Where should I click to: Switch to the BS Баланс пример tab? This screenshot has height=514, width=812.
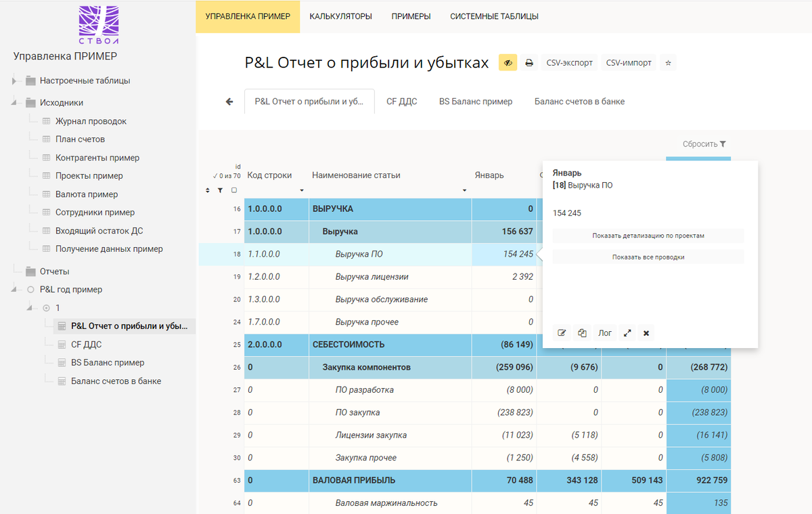(476, 102)
